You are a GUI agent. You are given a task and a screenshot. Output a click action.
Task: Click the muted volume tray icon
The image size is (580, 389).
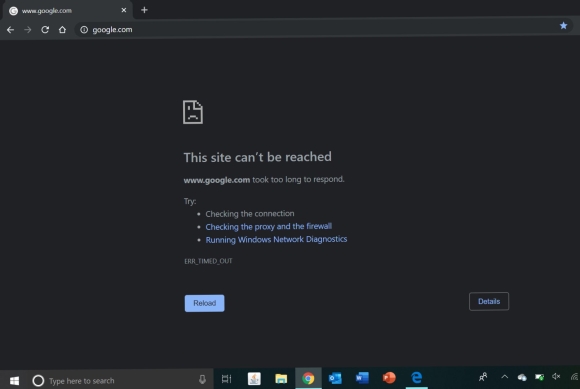click(x=556, y=376)
